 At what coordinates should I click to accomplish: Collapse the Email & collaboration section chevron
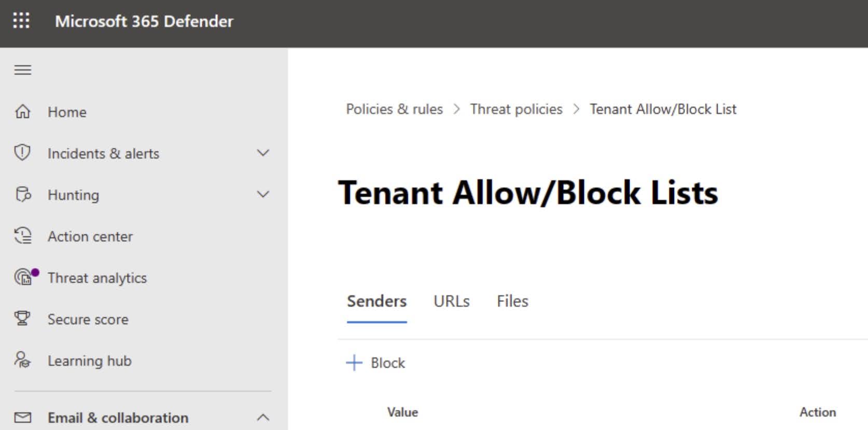[x=263, y=417]
